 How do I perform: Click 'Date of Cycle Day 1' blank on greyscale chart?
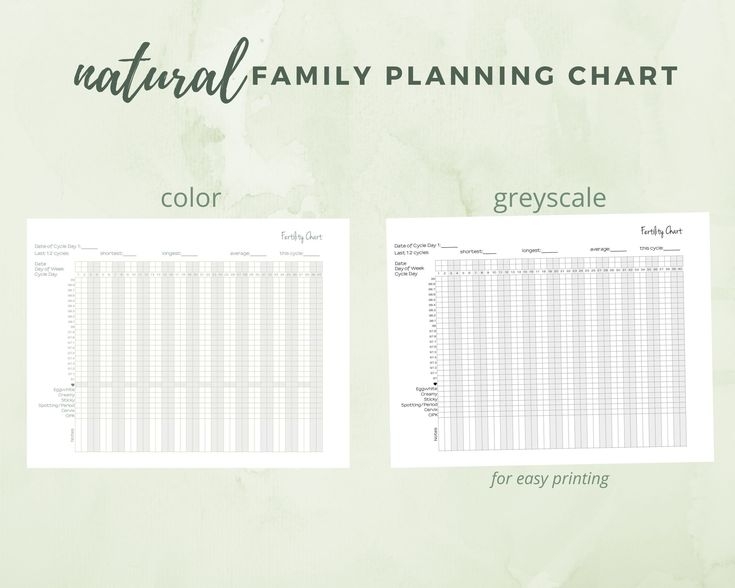pos(448,245)
